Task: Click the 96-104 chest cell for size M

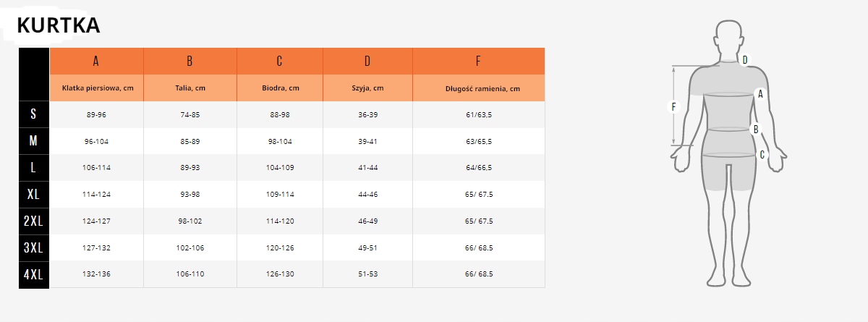Action: (96, 141)
